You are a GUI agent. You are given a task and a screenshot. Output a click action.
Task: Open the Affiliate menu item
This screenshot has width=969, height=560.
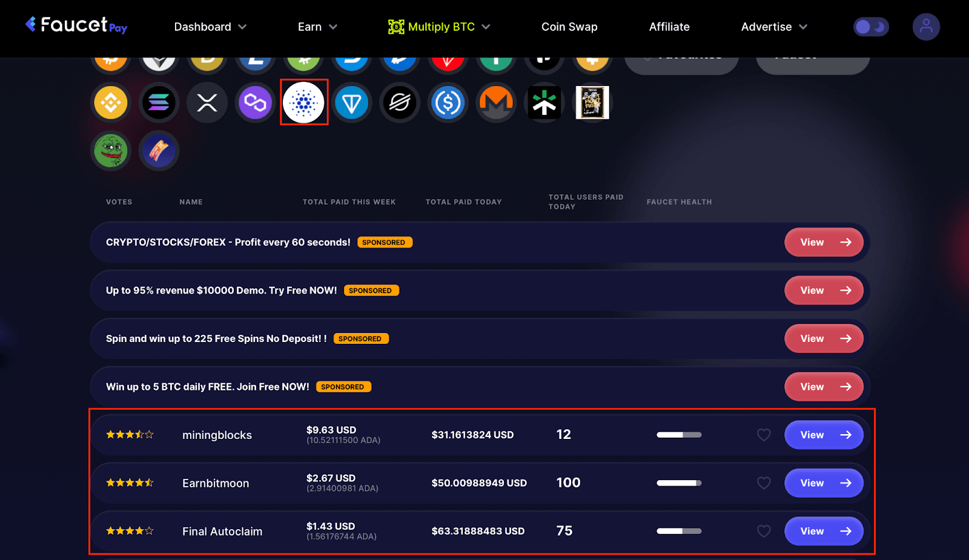(669, 27)
